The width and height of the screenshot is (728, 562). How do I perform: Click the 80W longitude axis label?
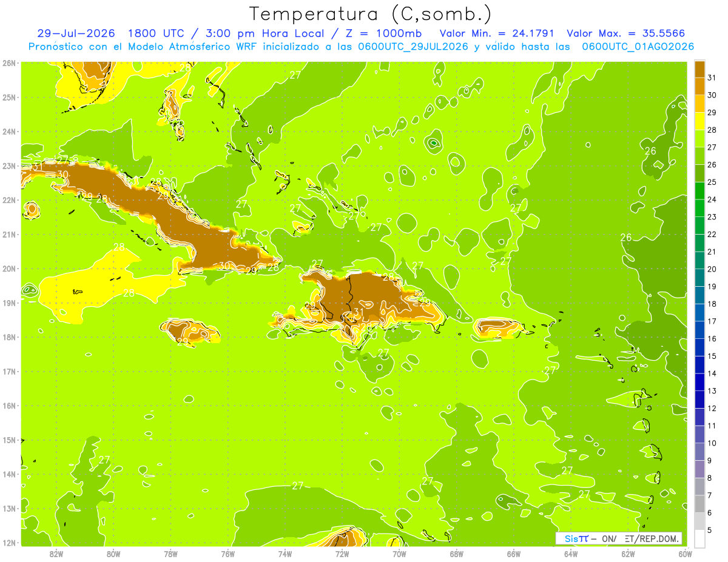(113, 554)
